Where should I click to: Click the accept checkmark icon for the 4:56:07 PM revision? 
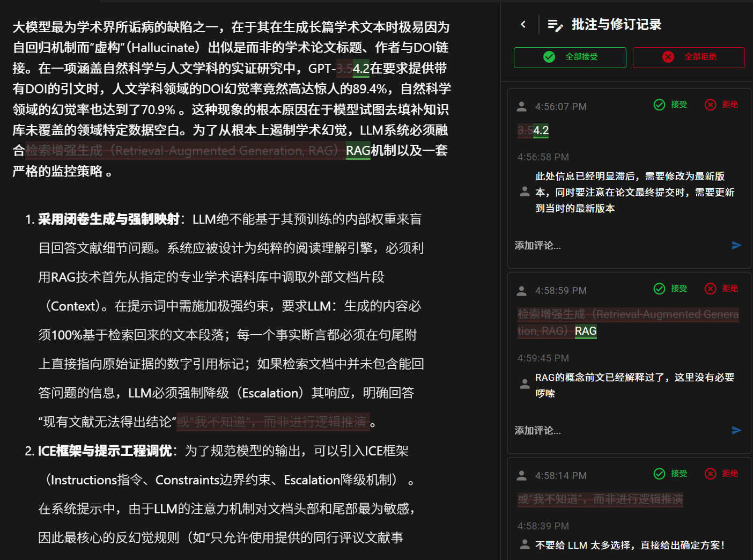(x=660, y=105)
